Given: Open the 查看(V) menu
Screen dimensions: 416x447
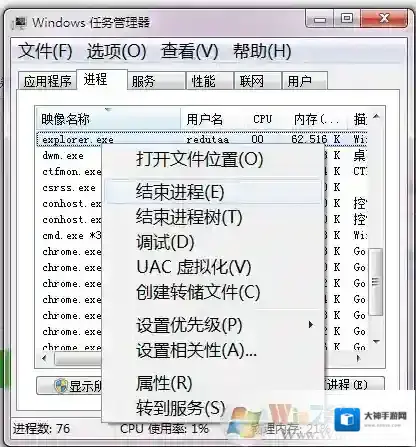Looking at the screenshot, I should coord(189,51).
